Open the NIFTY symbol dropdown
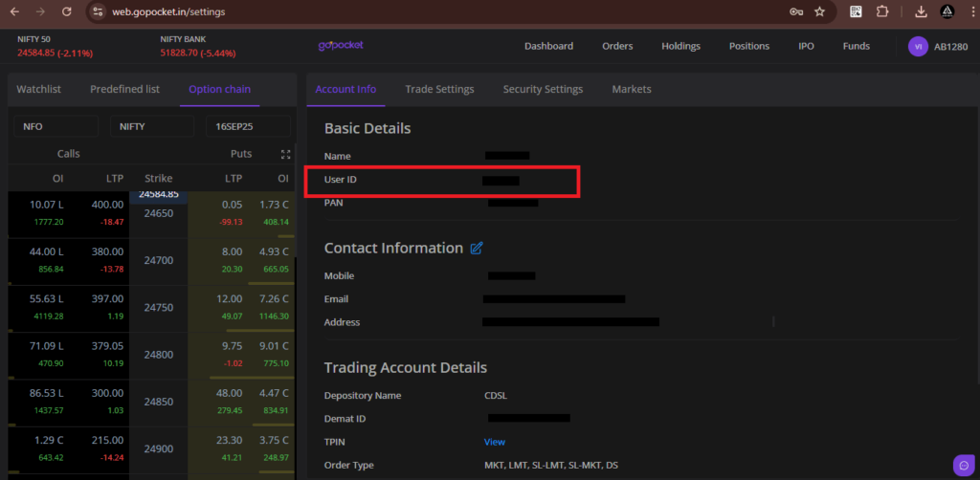This screenshot has height=480, width=980. click(152, 126)
